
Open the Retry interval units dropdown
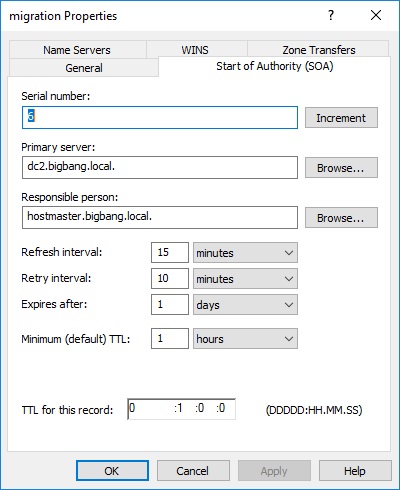245,279
